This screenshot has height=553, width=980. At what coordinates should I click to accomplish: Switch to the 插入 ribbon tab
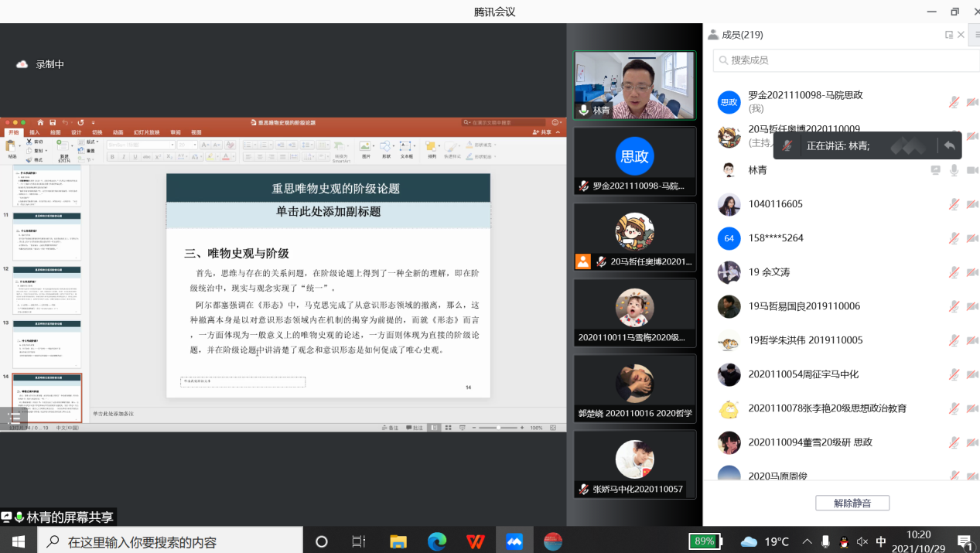pos(35,132)
